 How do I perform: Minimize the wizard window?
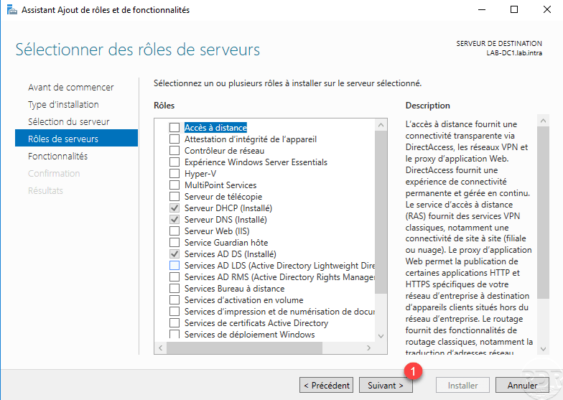481,9
